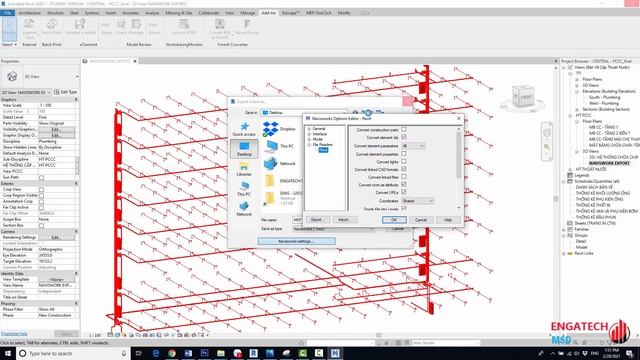Image resolution: width=640 pixels, height=360 pixels.
Task: Click Edit Type in Properties panel
Action: click(65, 92)
